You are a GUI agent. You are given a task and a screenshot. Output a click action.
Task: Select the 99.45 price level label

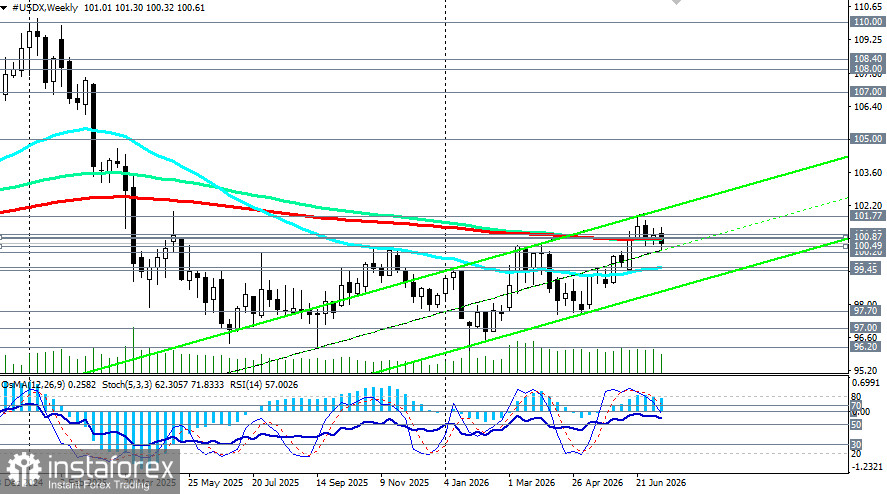pos(866,270)
